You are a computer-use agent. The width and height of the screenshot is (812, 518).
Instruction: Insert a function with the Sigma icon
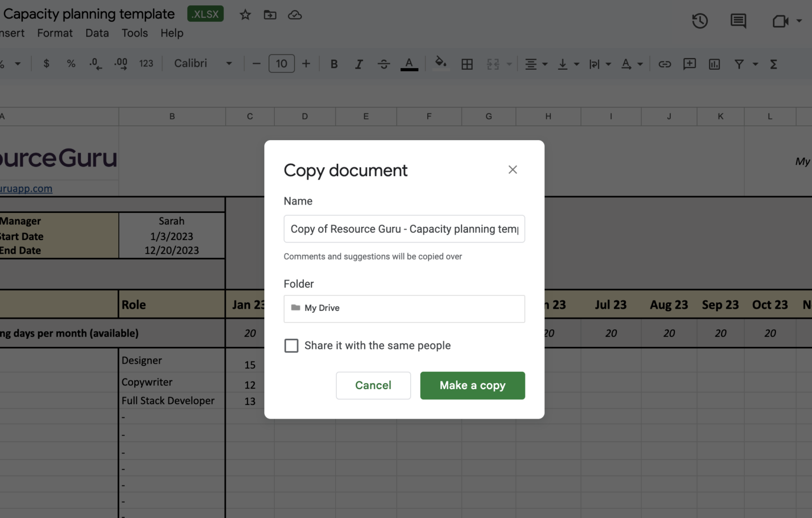coord(773,64)
